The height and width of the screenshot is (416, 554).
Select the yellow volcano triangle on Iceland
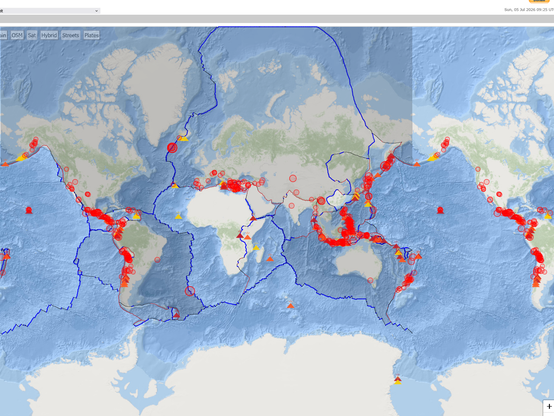(184, 139)
